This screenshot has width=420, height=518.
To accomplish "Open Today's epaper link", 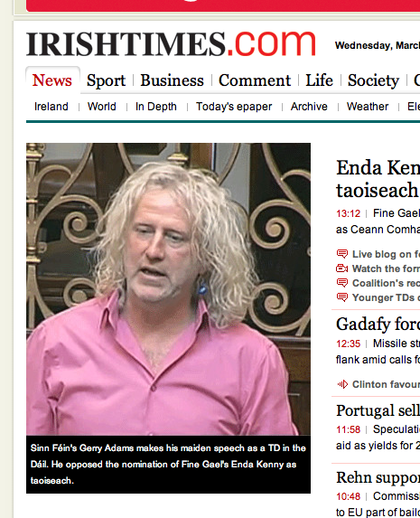I will click(x=234, y=107).
